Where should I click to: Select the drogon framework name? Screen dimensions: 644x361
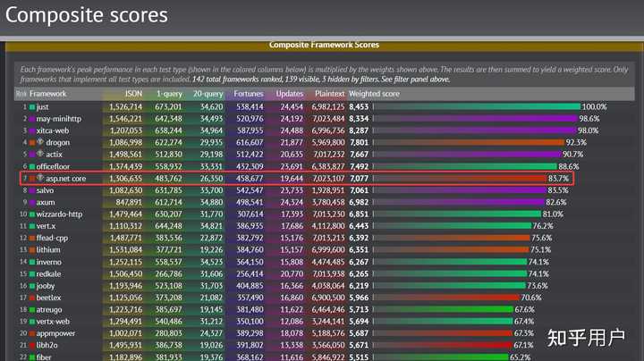[58, 143]
